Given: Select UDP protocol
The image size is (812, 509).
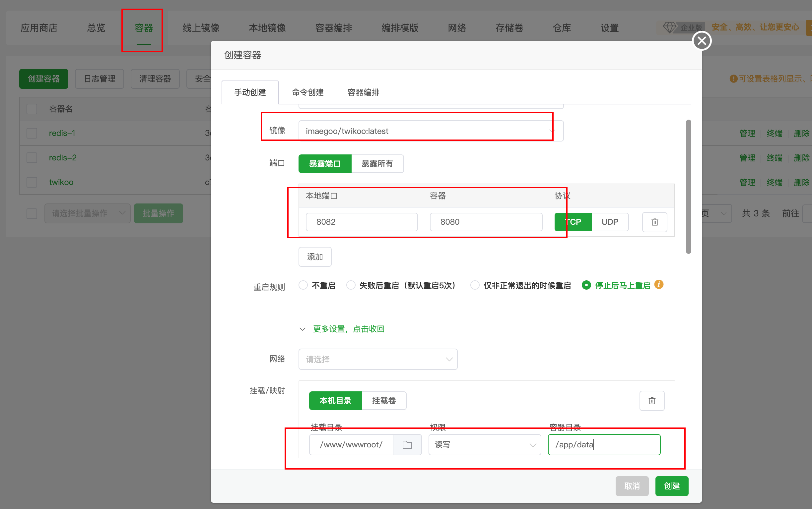Looking at the screenshot, I should (x=610, y=222).
